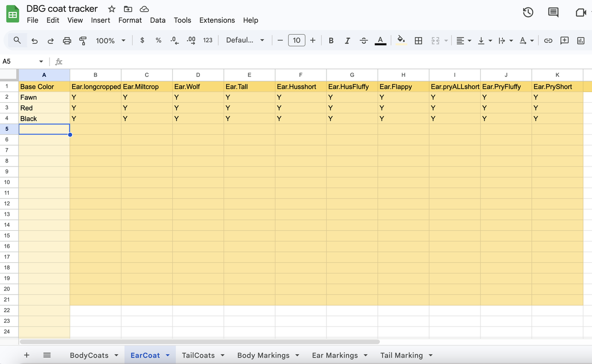Toggle bold formatting
592x364 pixels.
click(331, 41)
